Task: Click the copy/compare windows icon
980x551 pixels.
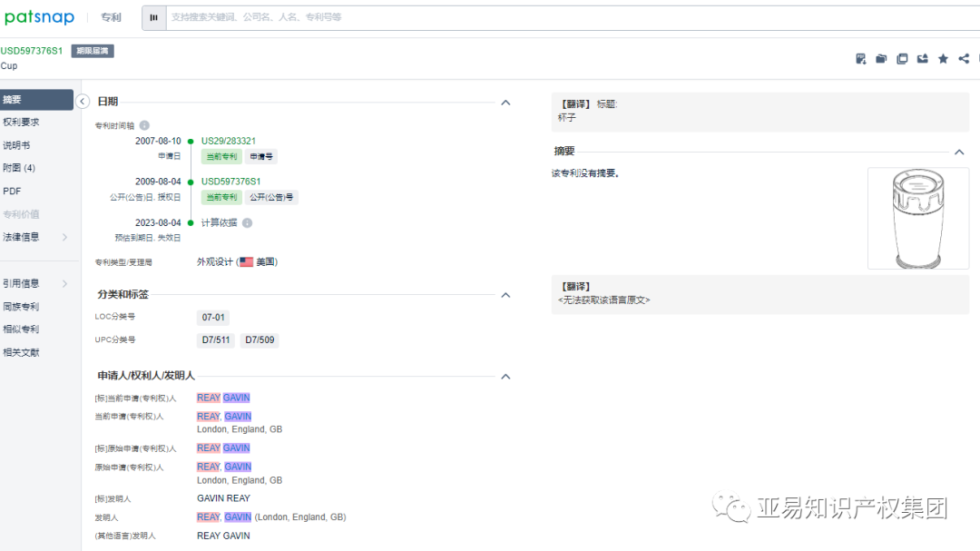Action: click(x=902, y=59)
